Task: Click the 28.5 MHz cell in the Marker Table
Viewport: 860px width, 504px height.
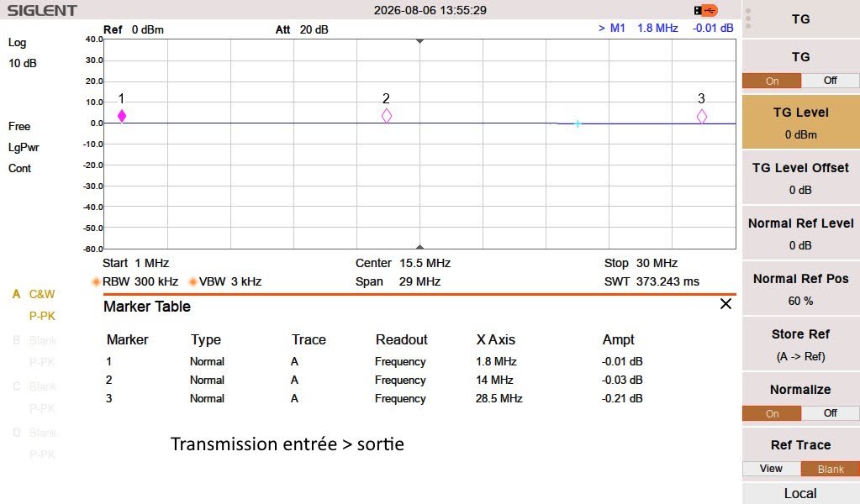Action: (499, 398)
